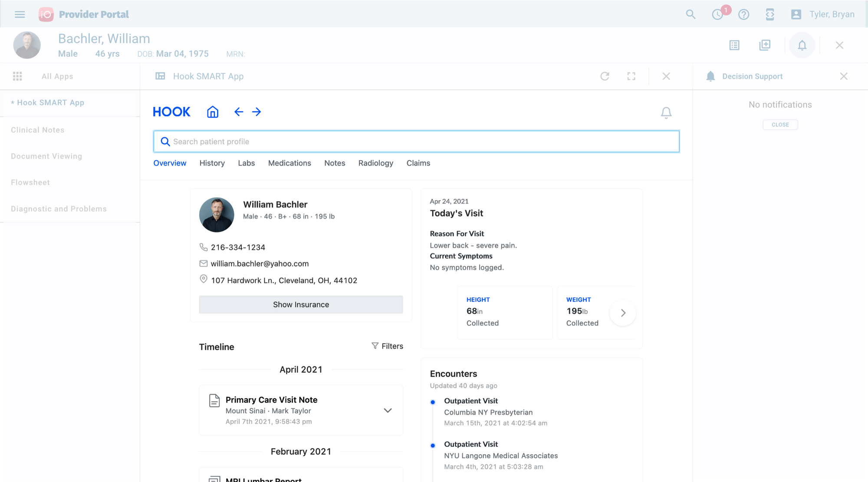Screen dimensions: 868x482
Task: Expand Hook SMART App to fullscreen
Action: 631,76
